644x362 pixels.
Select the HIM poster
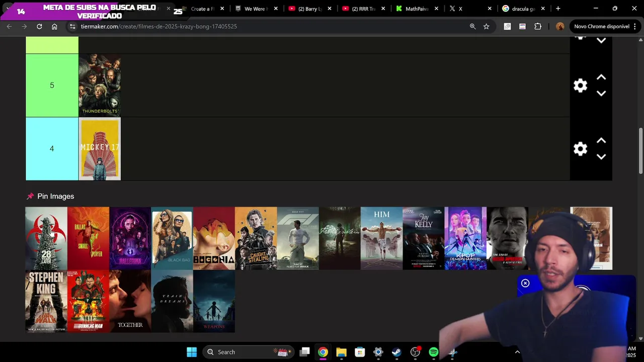381,238
